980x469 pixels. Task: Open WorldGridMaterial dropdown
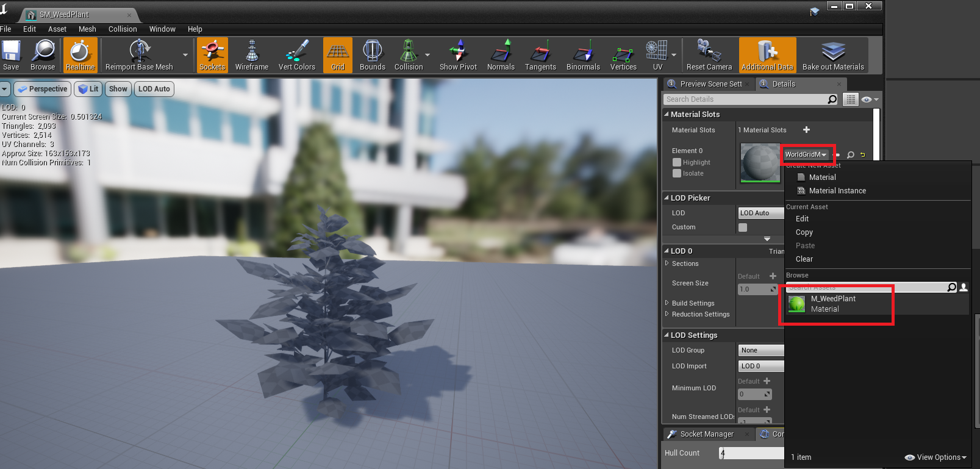tap(806, 154)
